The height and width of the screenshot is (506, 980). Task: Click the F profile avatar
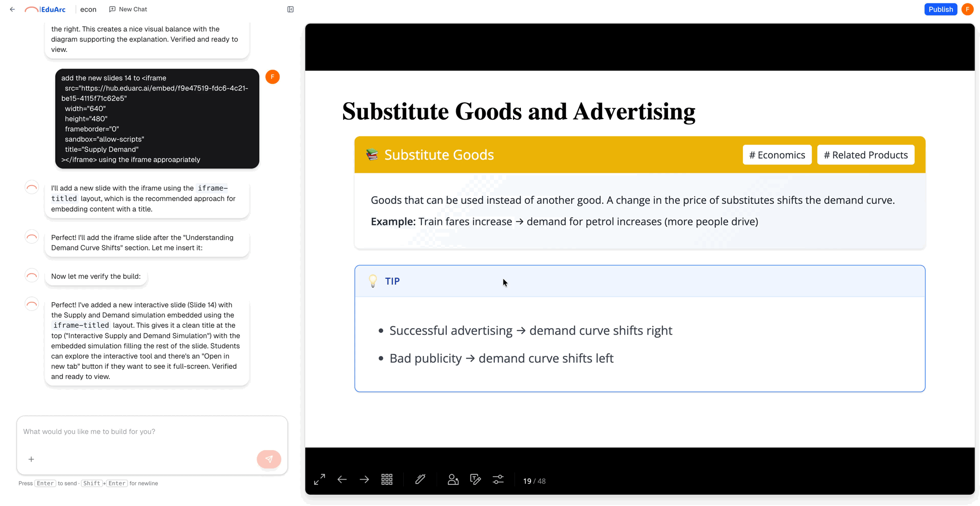pos(967,9)
